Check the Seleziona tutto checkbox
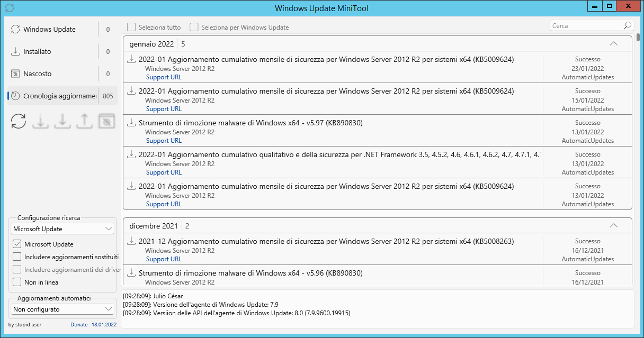This screenshot has width=644, height=338. click(x=131, y=27)
